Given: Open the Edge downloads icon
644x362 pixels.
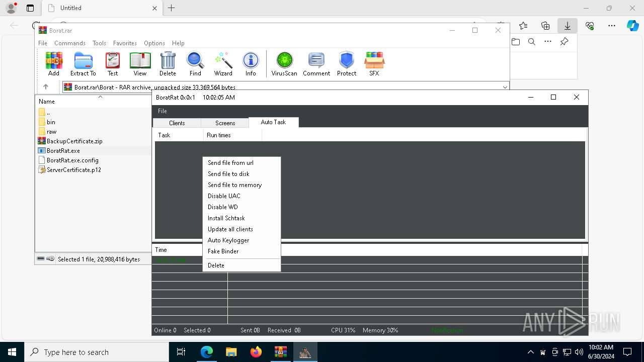Looking at the screenshot, I should pos(567,26).
